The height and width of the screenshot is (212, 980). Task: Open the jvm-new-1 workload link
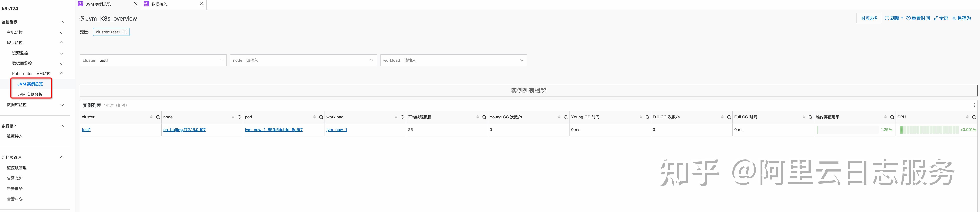coord(336,130)
